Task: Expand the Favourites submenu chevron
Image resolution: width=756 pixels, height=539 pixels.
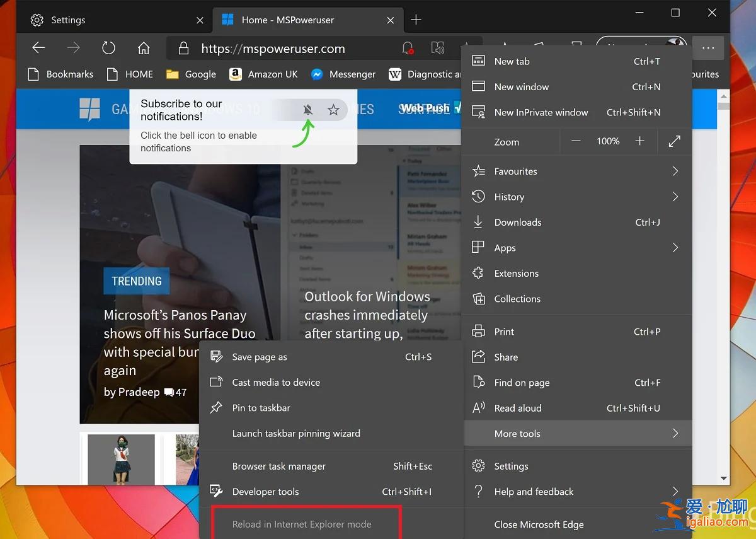Action: 675,171
